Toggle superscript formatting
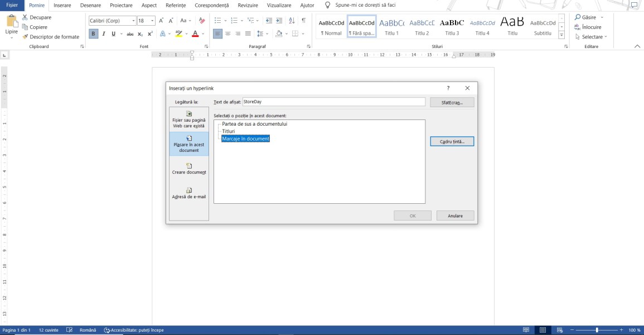644x335 pixels. click(151, 33)
